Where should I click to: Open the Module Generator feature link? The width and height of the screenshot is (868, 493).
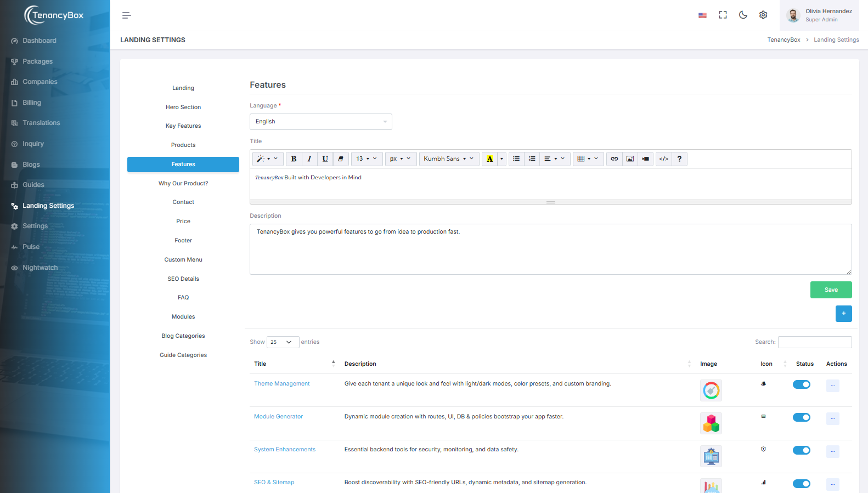point(278,417)
